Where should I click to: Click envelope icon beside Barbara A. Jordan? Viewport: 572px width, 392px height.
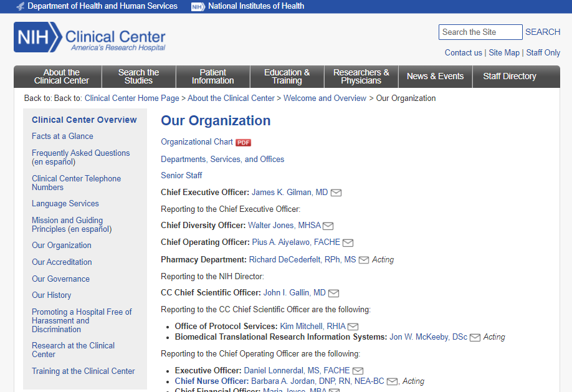(x=392, y=381)
